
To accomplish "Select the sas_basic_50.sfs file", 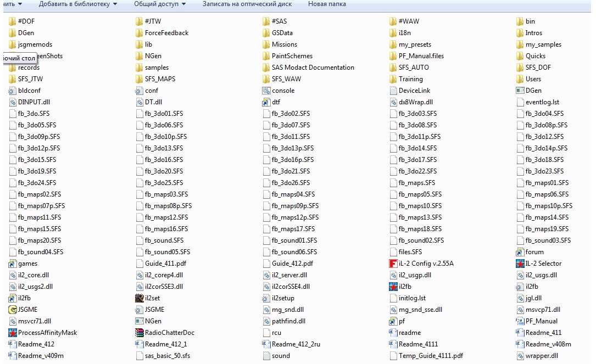I will pos(163,356).
